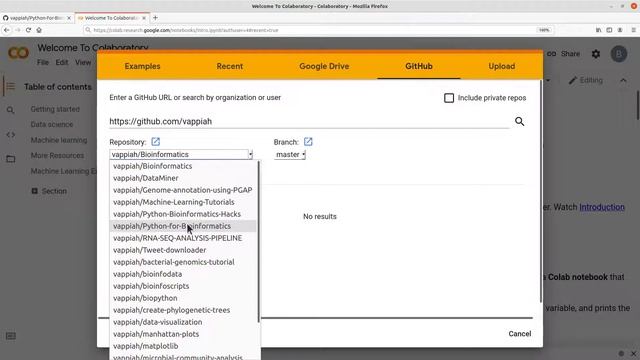Click the pencil Editing mode icon
The height and width of the screenshot is (360, 640).
573,80
